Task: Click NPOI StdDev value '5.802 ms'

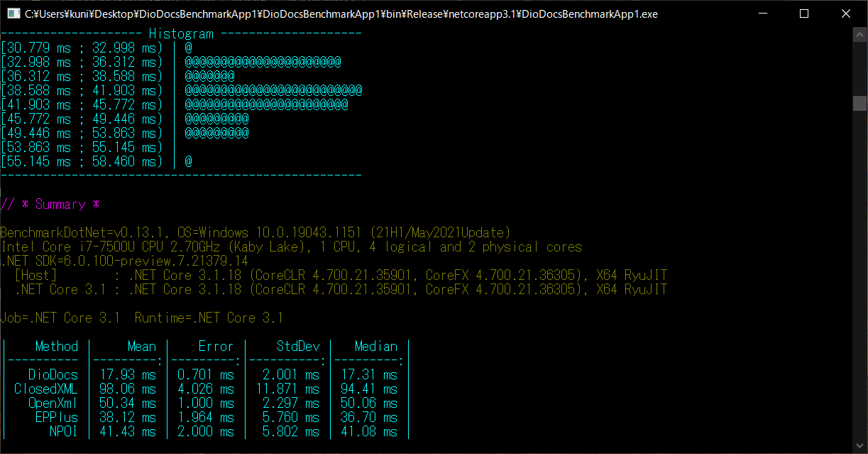Action: click(x=291, y=431)
